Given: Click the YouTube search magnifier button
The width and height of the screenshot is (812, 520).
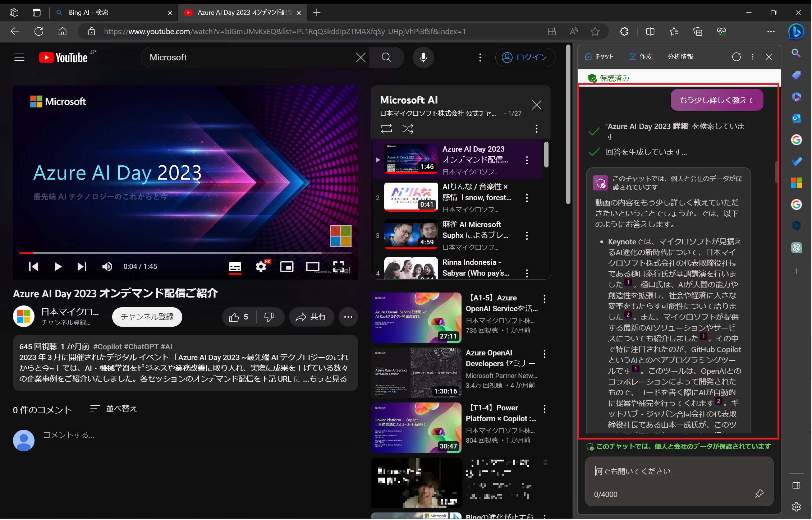Looking at the screenshot, I should tap(386, 57).
